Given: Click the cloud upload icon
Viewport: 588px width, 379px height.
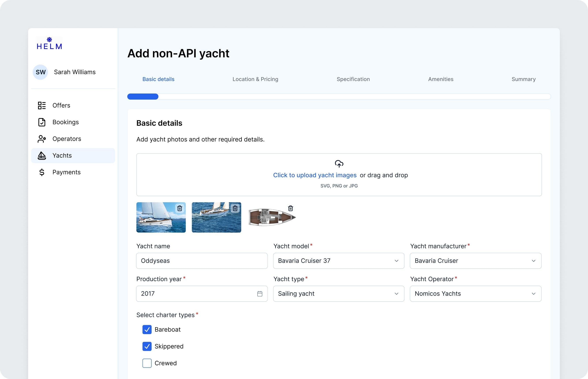Looking at the screenshot, I should click(339, 164).
